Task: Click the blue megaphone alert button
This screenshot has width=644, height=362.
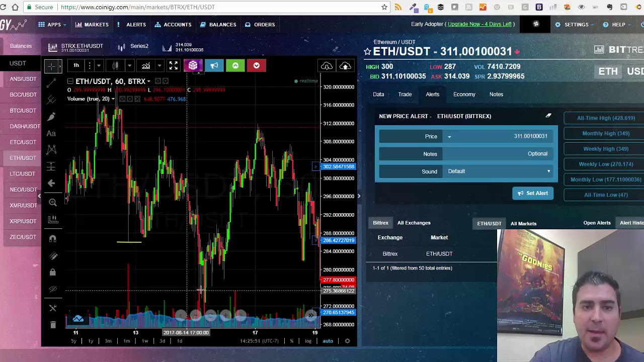Action: click(x=214, y=65)
